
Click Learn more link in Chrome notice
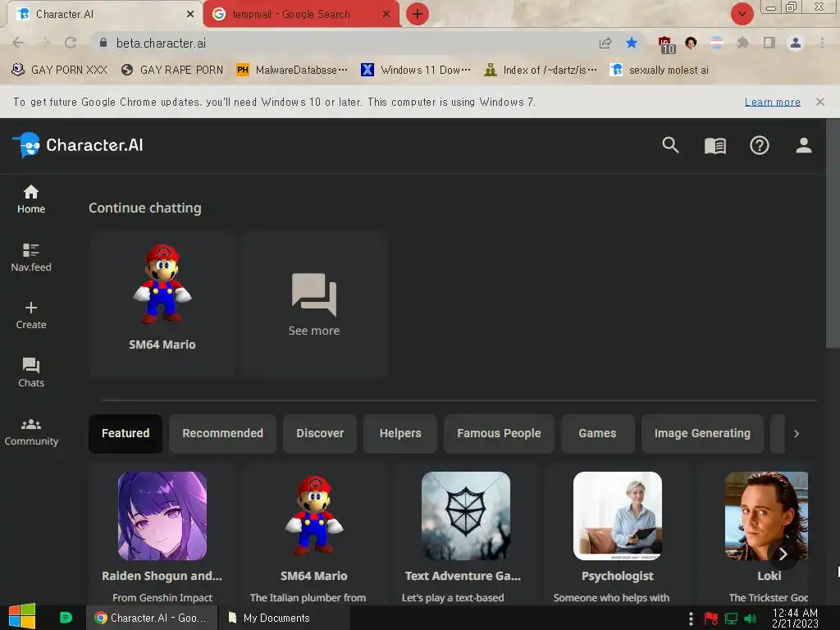tap(772, 102)
